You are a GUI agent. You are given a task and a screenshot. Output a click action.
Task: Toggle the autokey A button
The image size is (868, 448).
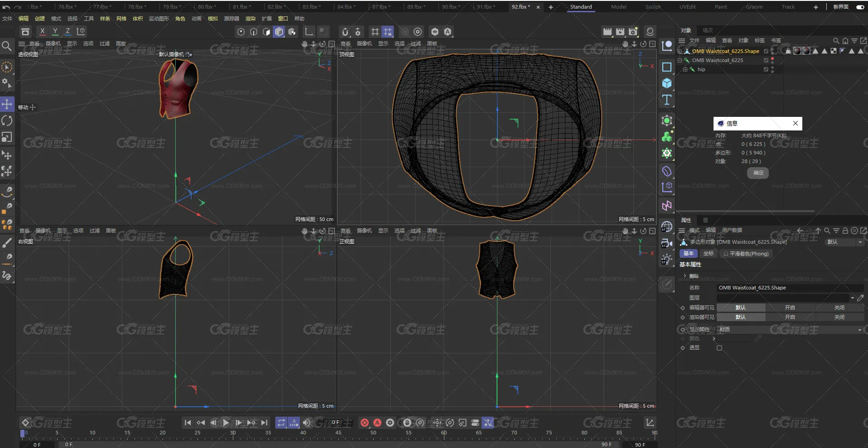pos(377,423)
